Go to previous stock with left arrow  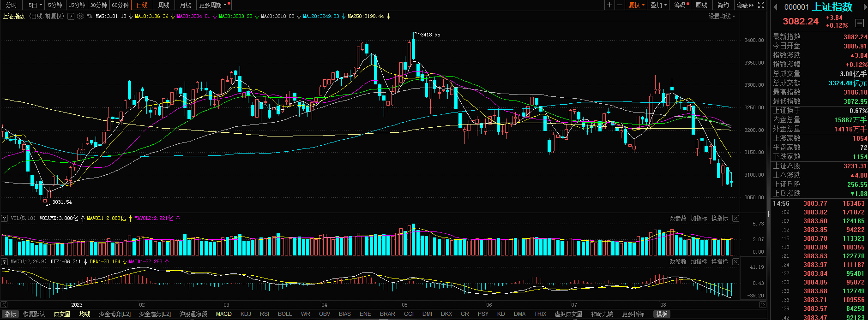click(x=775, y=7)
